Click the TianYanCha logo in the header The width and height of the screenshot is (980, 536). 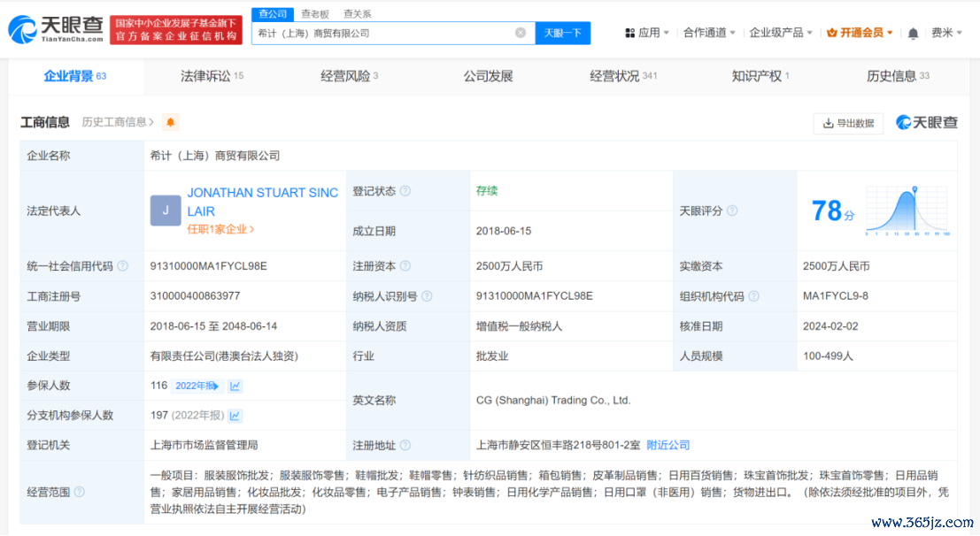coord(55,30)
